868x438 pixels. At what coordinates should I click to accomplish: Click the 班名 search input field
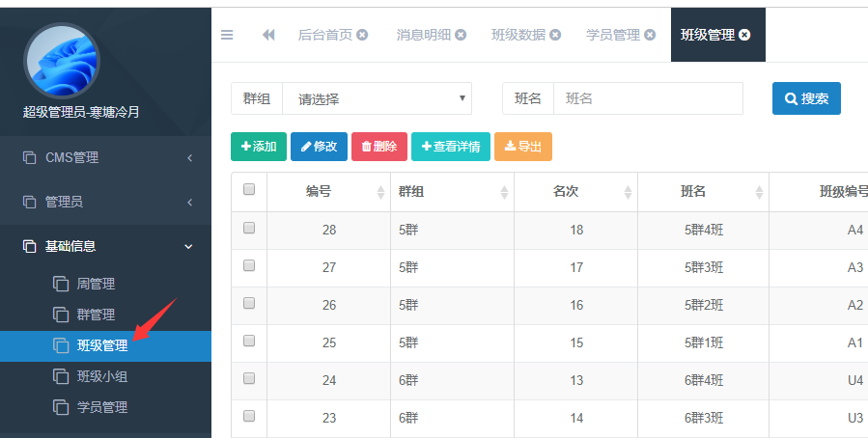click(647, 98)
